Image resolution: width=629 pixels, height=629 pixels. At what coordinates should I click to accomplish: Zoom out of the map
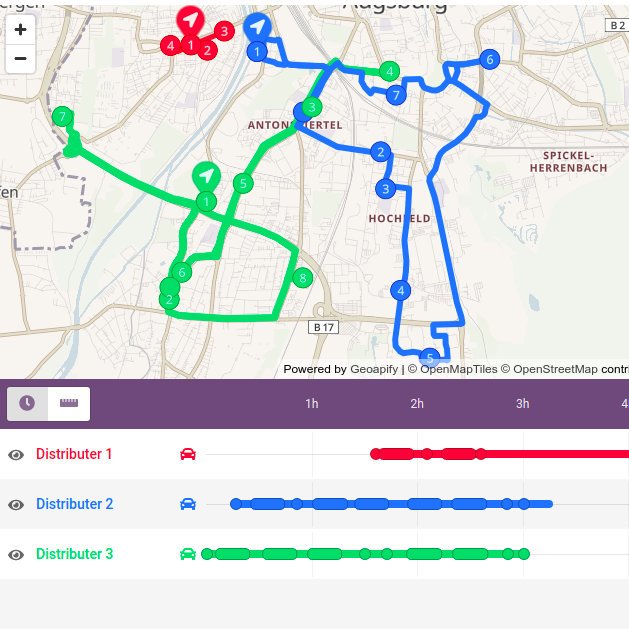coord(20,59)
